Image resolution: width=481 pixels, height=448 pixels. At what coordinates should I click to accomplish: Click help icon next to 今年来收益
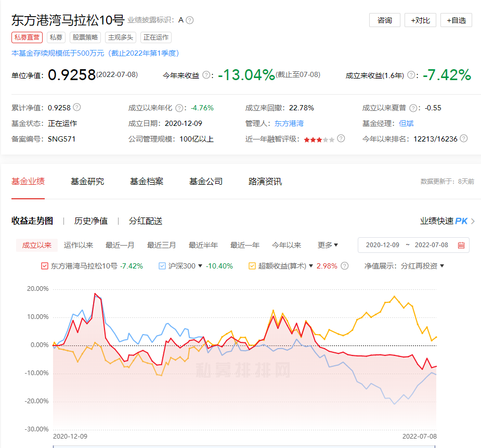tap(207, 75)
